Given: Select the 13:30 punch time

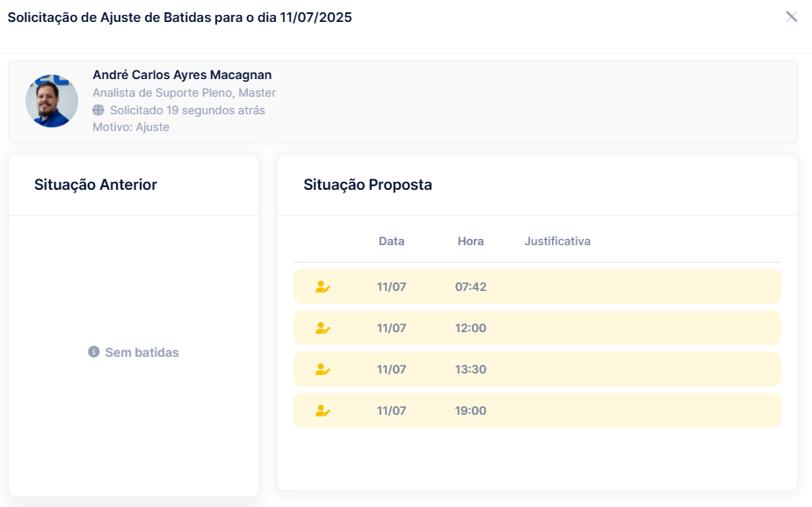Looking at the screenshot, I should (x=471, y=370).
